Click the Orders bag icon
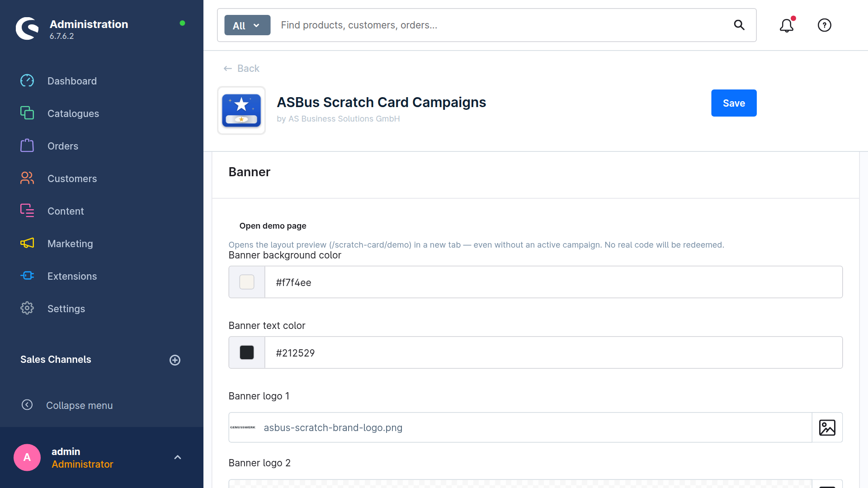Image resolution: width=868 pixels, height=488 pixels. point(27,145)
